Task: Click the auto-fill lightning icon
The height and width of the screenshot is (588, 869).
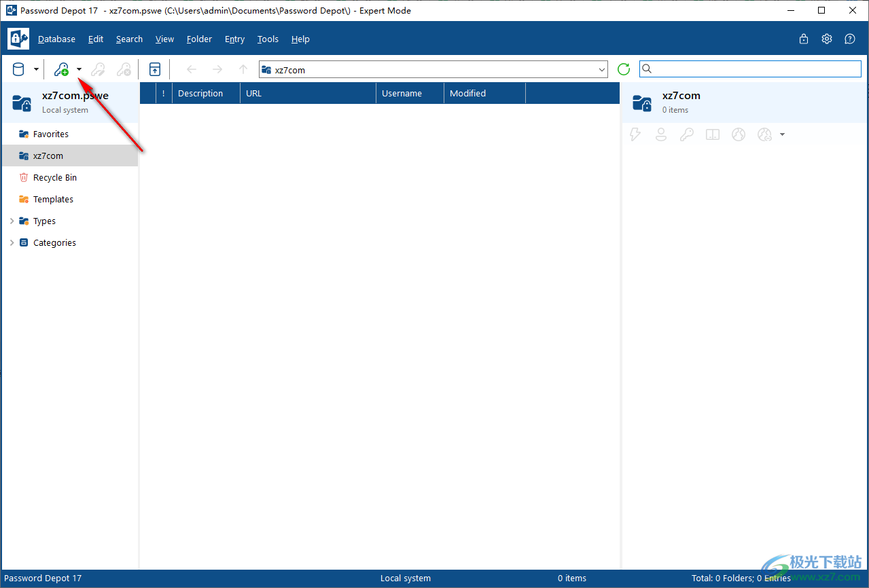Action: click(x=635, y=134)
